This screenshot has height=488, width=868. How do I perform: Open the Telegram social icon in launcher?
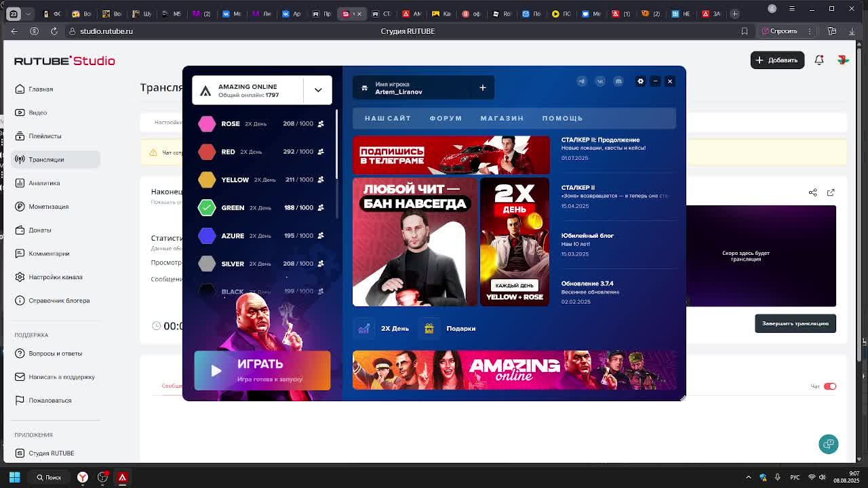(582, 81)
